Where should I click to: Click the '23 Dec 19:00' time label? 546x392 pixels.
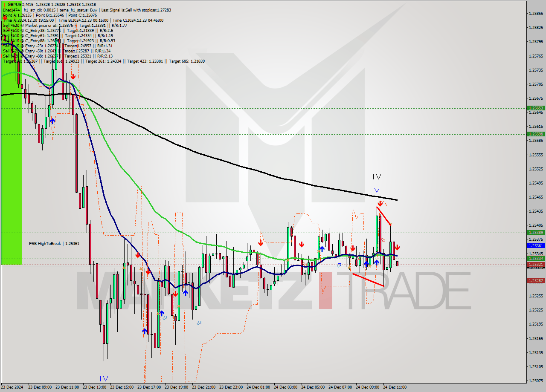[x=176, y=387]
